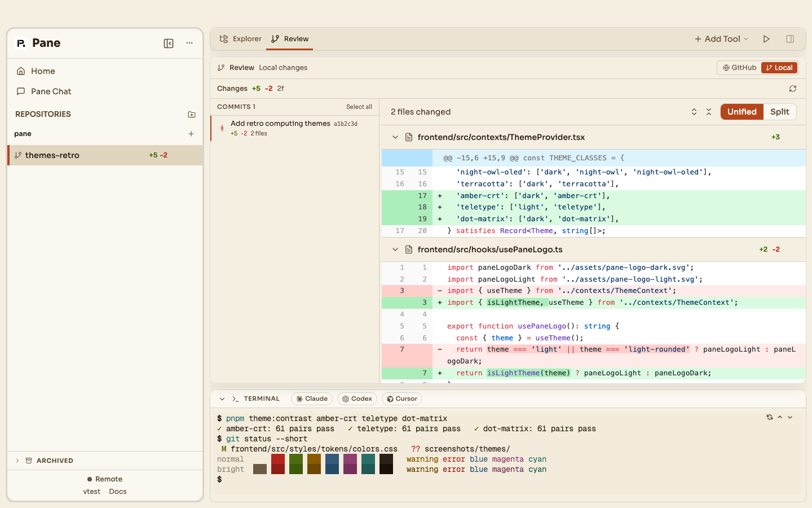Click the diff hunk header '@@ -15,6 +15,9 @@'
This screenshot has height=508, width=812.
(x=593, y=158)
